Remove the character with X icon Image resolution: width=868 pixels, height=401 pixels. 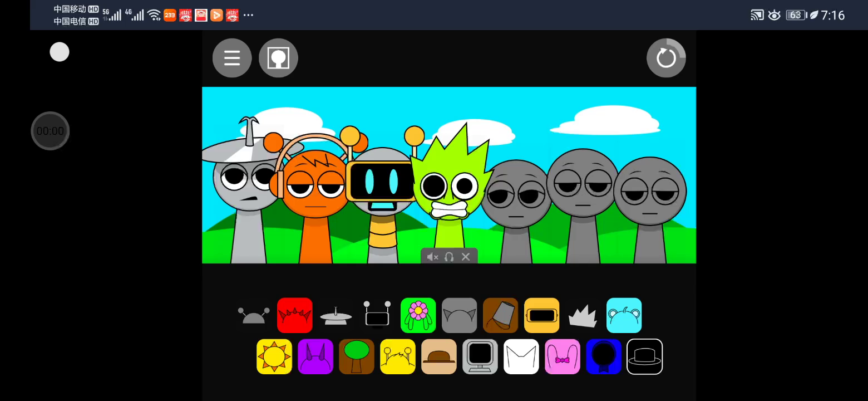pos(466,257)
